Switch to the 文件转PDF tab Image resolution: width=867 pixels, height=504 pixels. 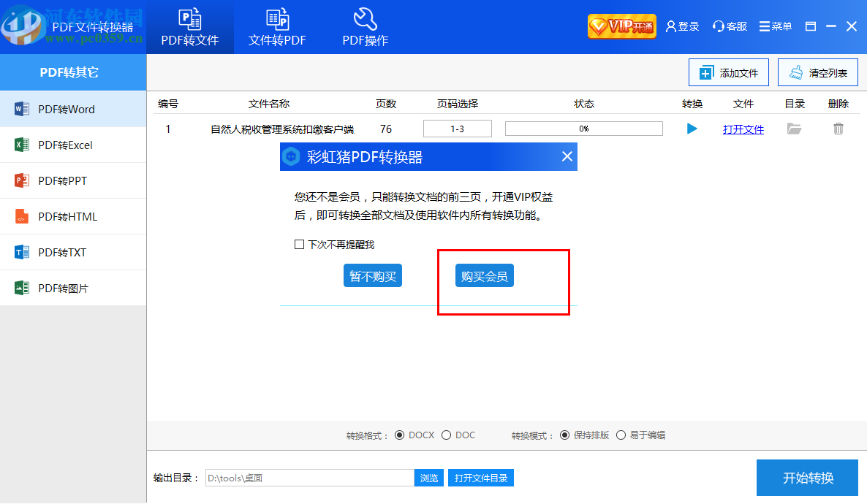277,27
